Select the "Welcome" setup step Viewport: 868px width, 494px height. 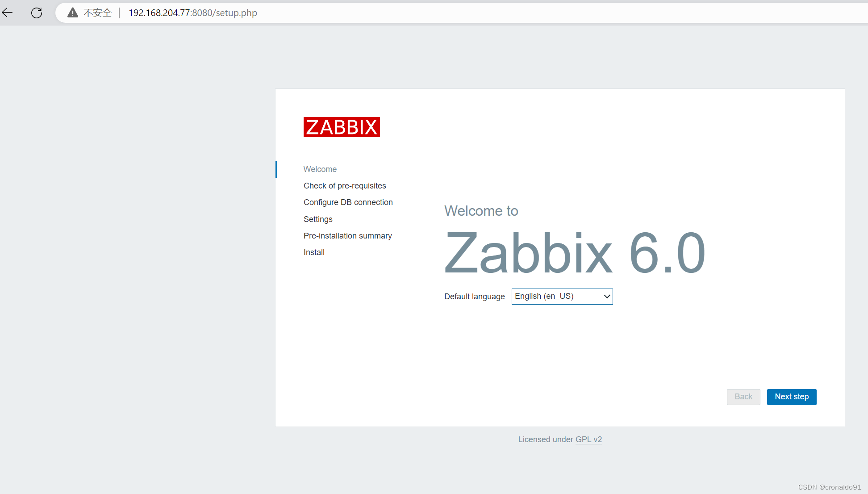pos(320,169)
